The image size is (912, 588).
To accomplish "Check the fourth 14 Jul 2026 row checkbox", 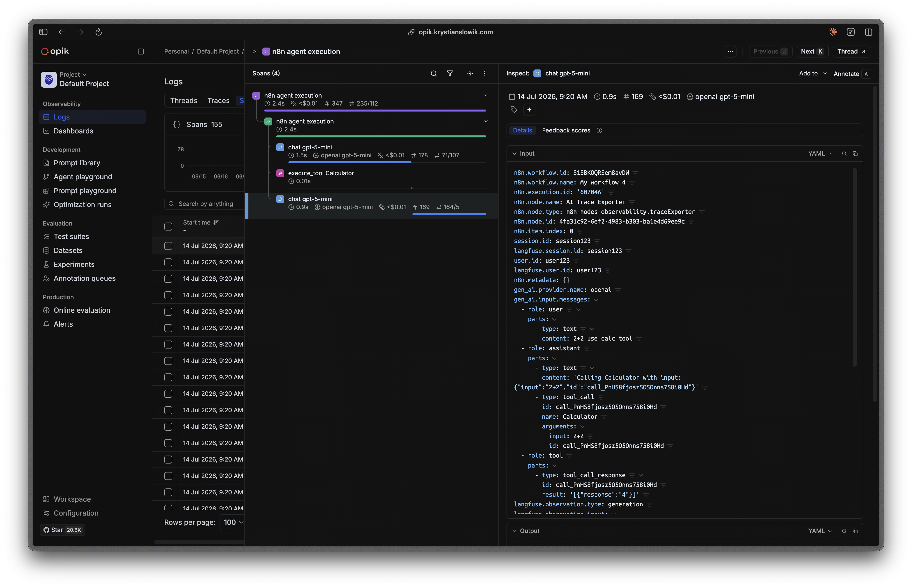I will tap(168, 295).
